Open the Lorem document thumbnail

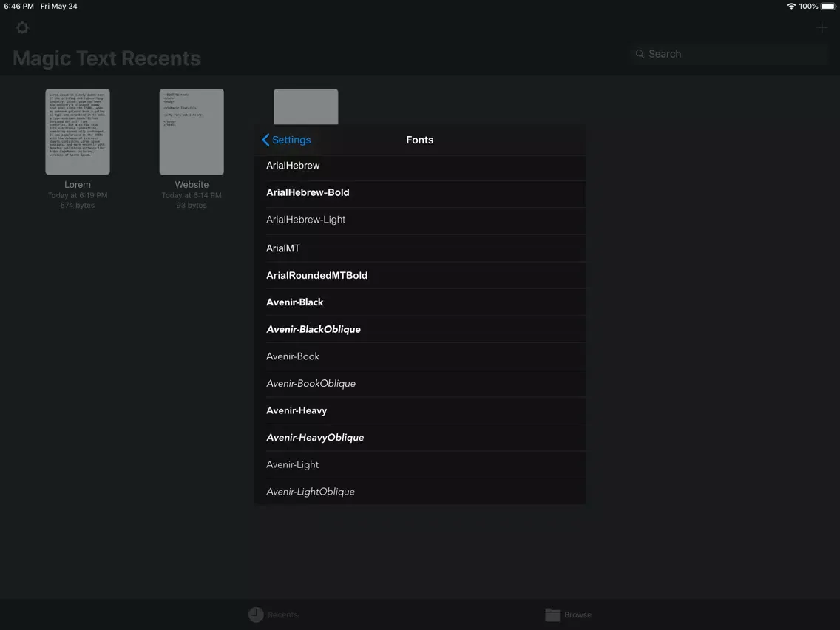[x=78, y=132]
